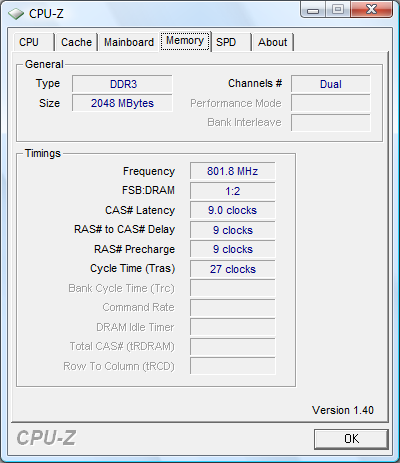The height and width of the screenshot is (463, 400).
Task: Click the empty Command Rate field
Action: (233, 308)
